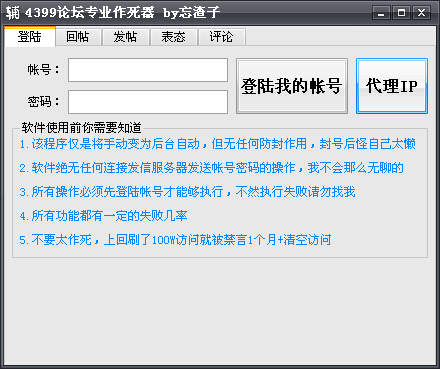This screenshot has width=440, height=369.
Task: Open the 代理IP settings button
Action: 392,86
